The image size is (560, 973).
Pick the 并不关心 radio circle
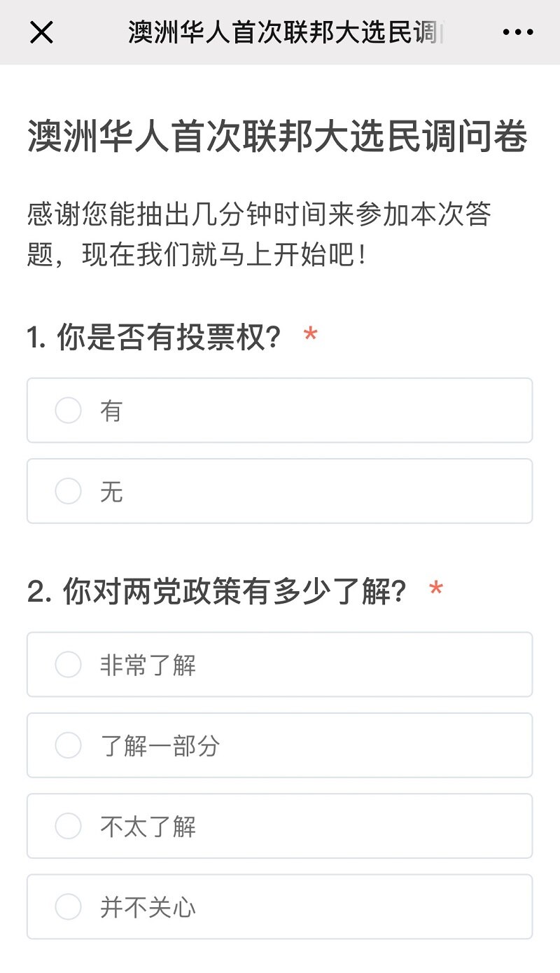(x=69, y=906)
